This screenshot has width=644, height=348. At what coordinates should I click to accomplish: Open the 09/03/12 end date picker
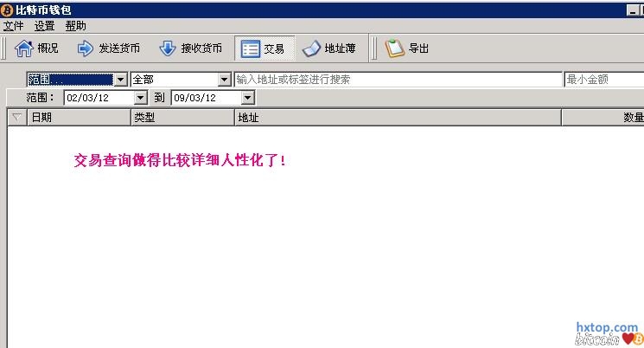pos(247,98)
